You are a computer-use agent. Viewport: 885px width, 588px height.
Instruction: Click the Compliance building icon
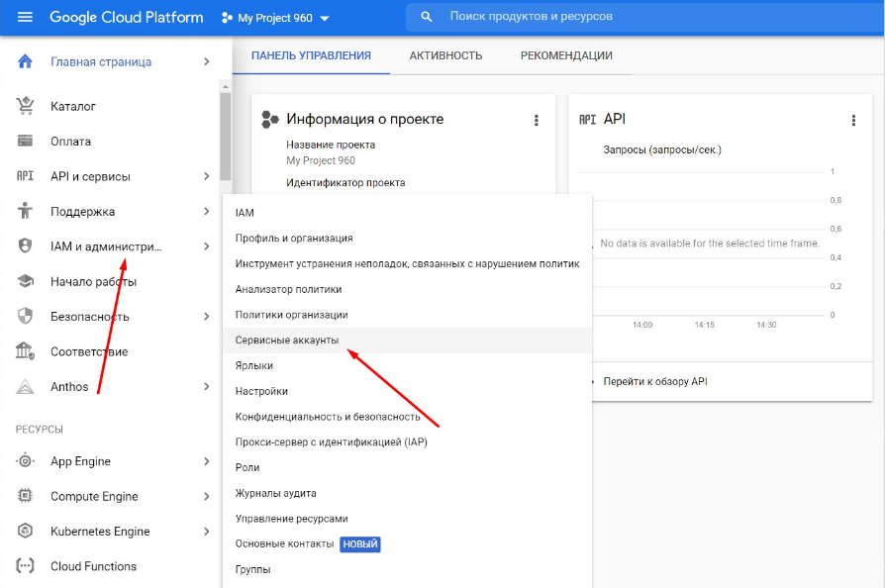[25, 351]
